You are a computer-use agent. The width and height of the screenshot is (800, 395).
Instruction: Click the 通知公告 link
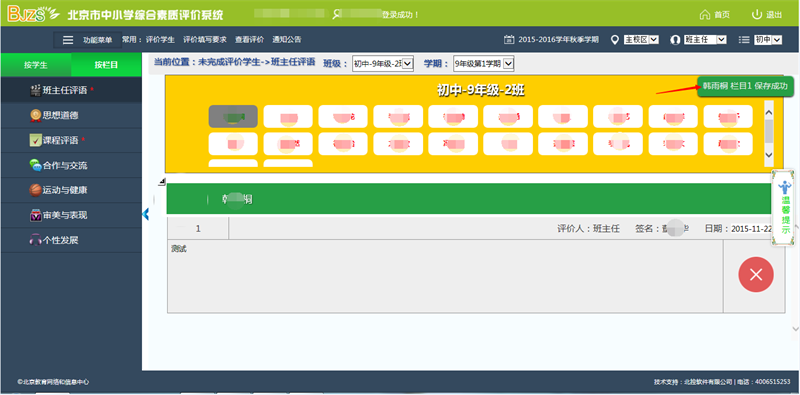tap(287, 39)
